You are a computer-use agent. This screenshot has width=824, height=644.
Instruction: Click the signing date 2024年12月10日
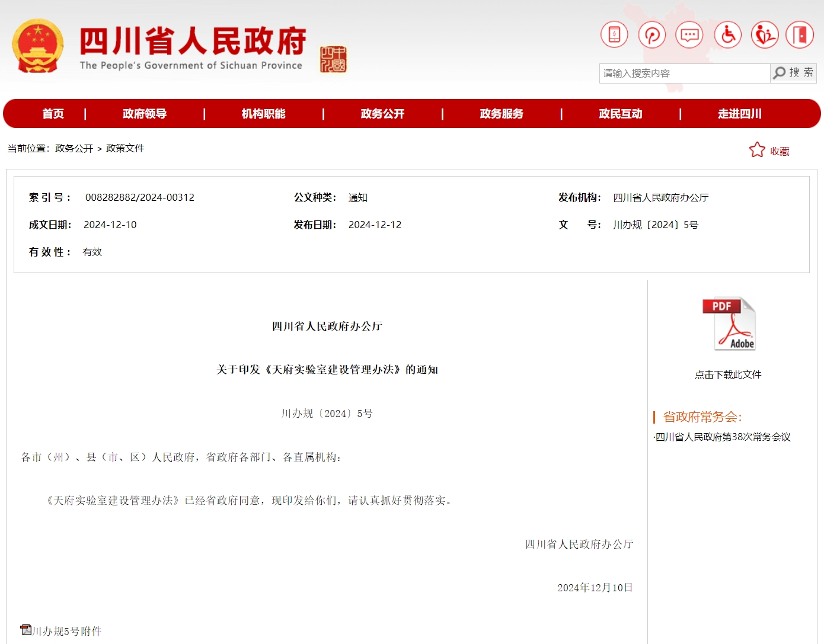pos(595,588)
